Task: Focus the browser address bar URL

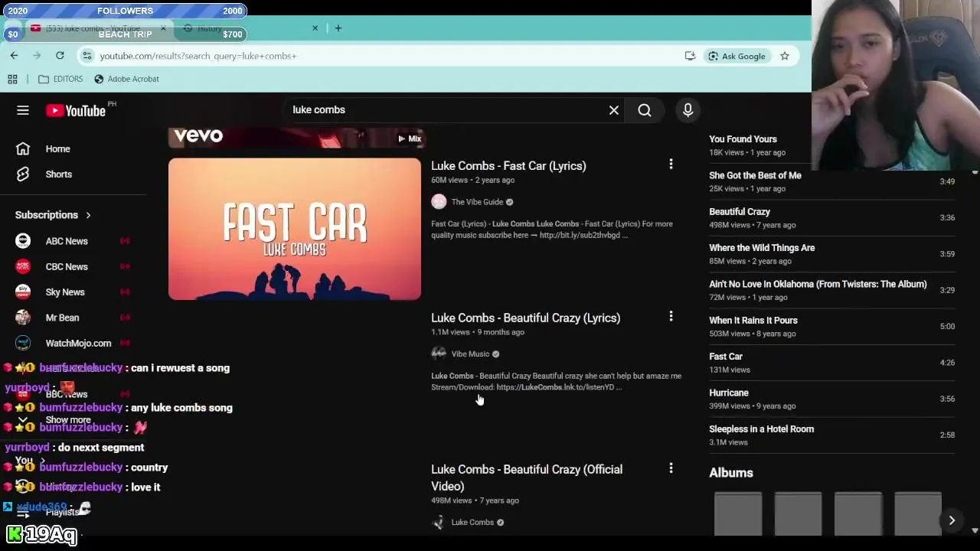Action: 198,56
